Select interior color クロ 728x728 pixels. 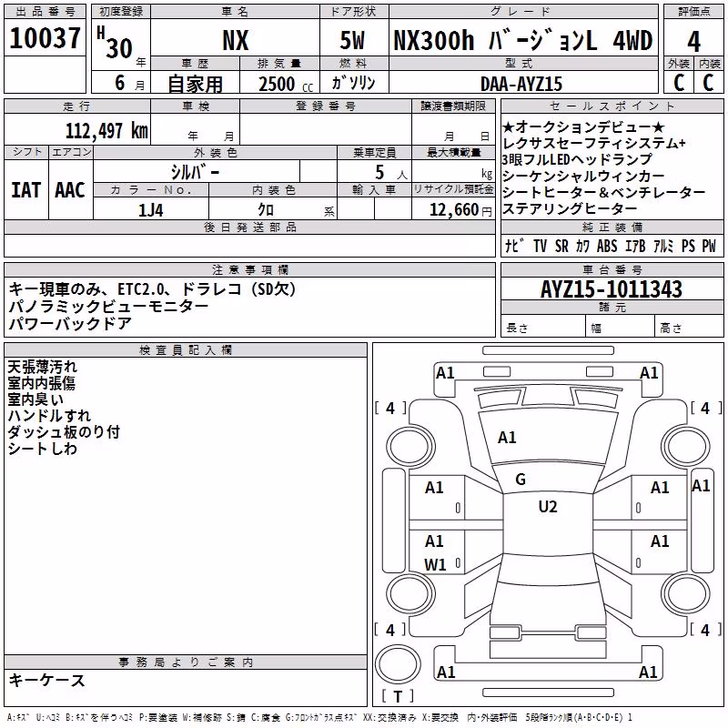click(x=266, y=210)
